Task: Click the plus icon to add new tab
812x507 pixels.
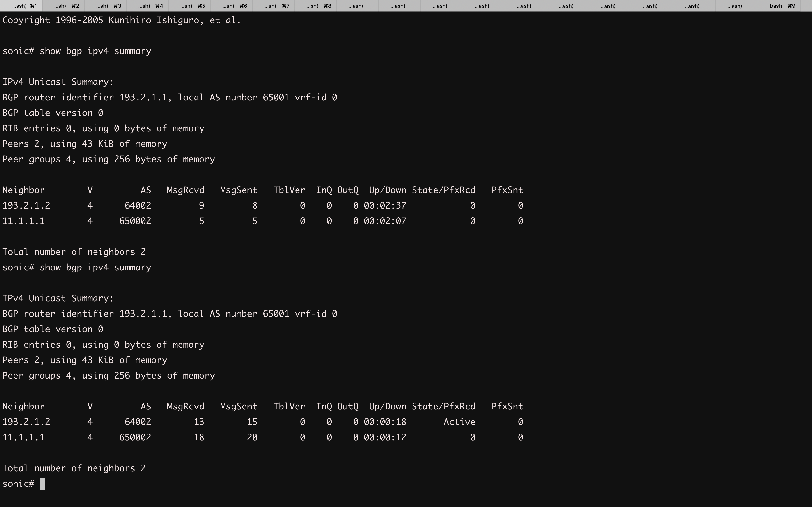Action: (806, 6)
